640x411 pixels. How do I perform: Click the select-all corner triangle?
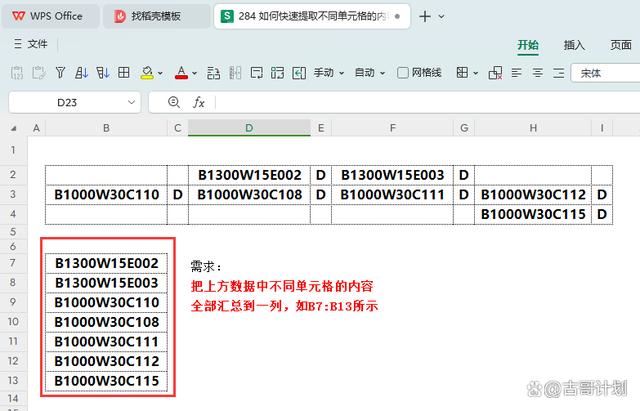click(14, 129)
